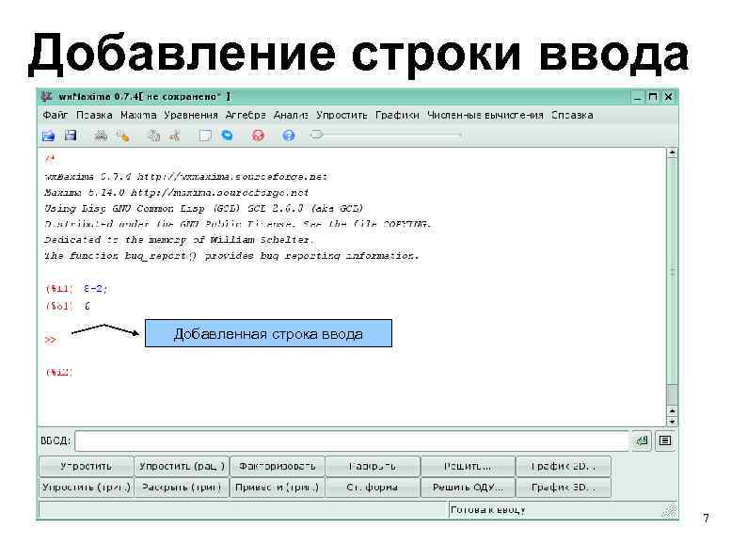
Task: Open the Maxima menu
Action: 138,116
